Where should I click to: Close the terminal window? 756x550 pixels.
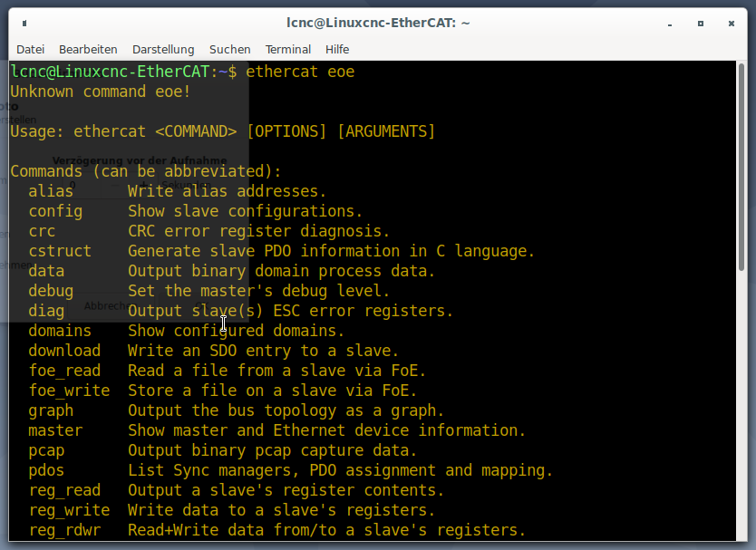(732, 24)
